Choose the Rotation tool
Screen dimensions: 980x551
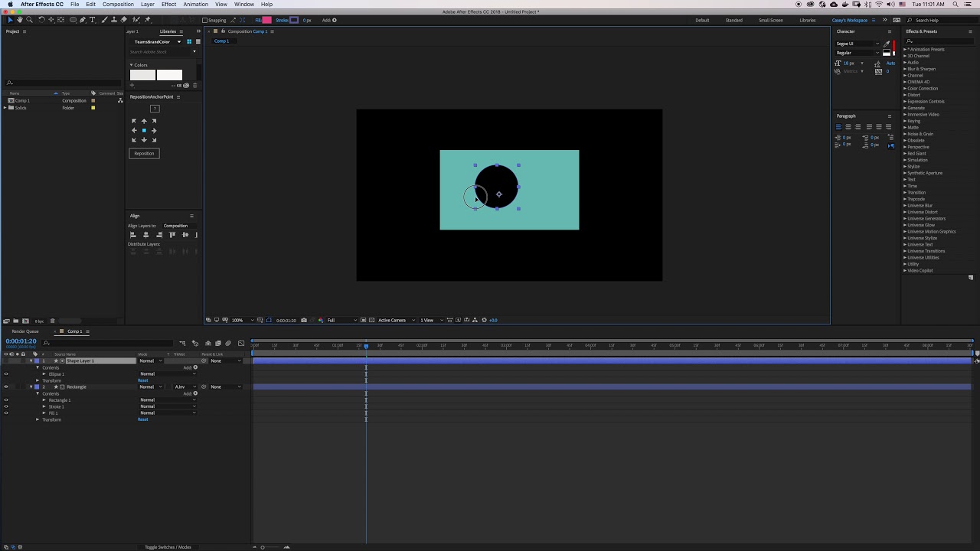point(41,20)
